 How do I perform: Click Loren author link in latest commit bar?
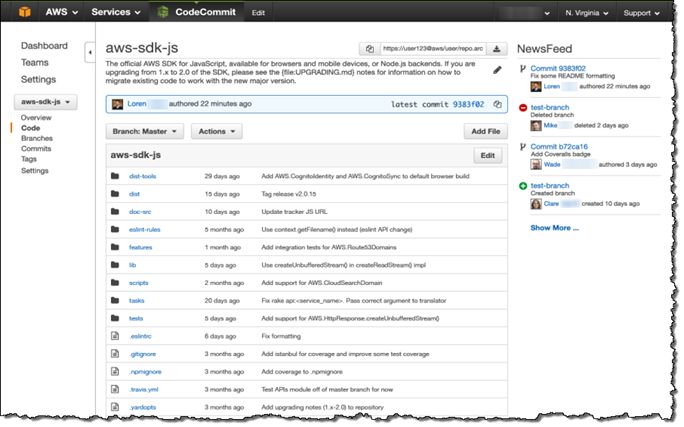pos(137,104)
